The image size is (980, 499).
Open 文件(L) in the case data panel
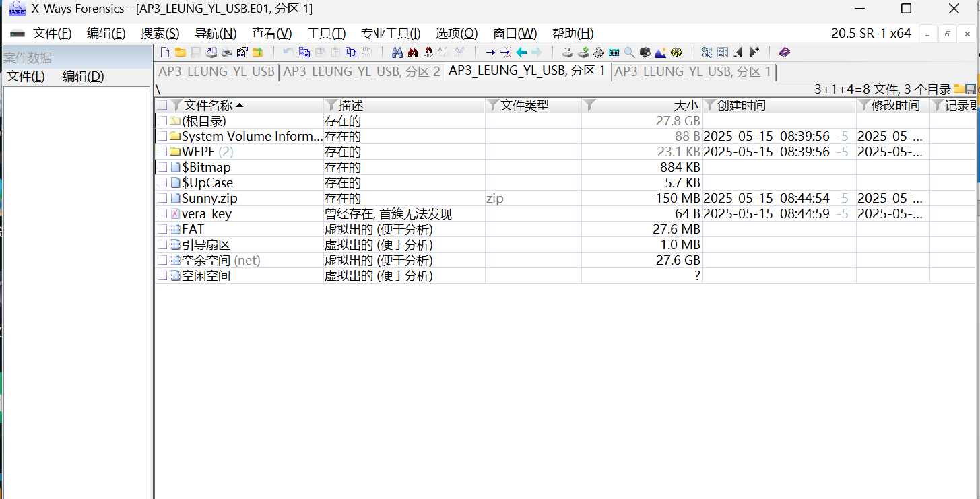[26, 77]
